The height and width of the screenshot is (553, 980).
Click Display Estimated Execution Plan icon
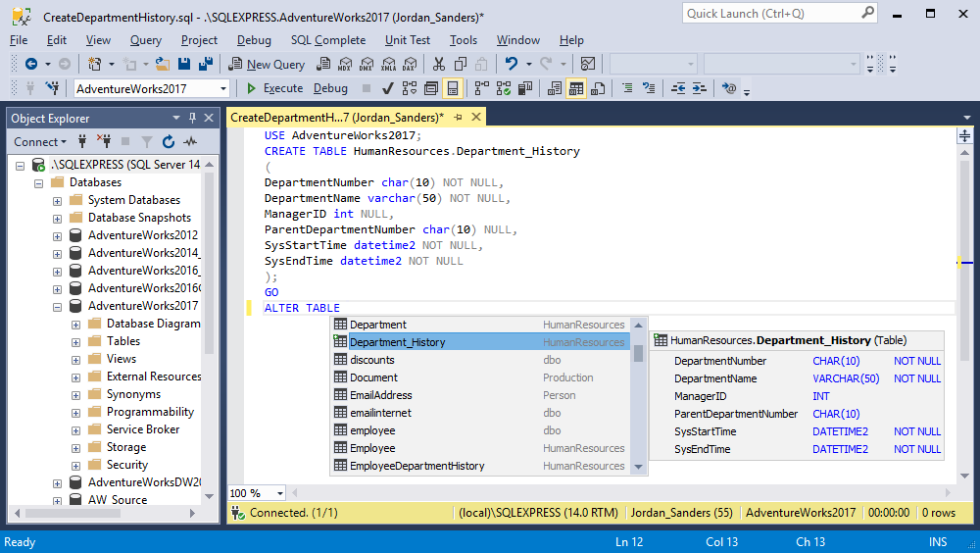(x=410, y=88)
